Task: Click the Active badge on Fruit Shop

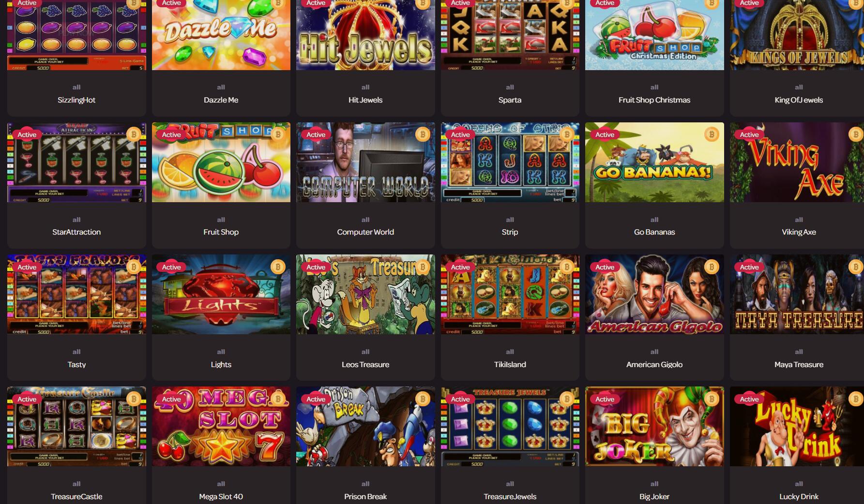Action: 171,134
